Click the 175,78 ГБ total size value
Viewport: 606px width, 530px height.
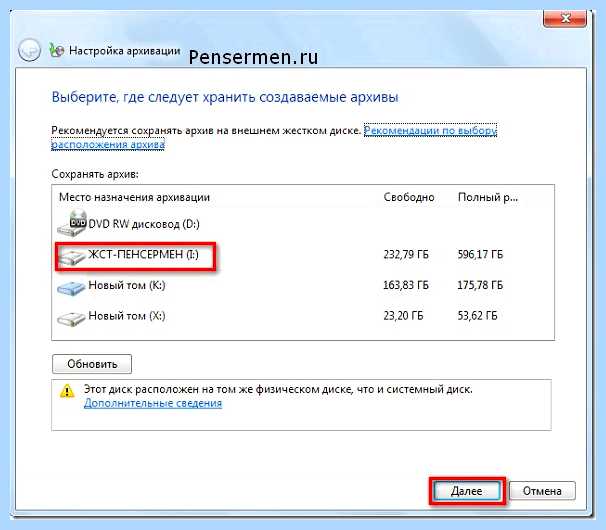[x=480, y=285]
